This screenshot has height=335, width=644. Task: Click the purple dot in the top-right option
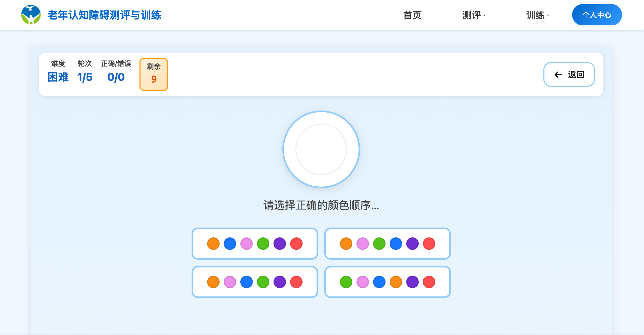point(412,243)
